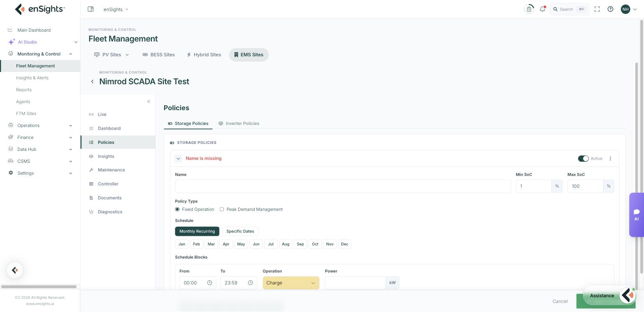Click the Min SoC value field
Screen dimensions: 644x312
point(534,186)
